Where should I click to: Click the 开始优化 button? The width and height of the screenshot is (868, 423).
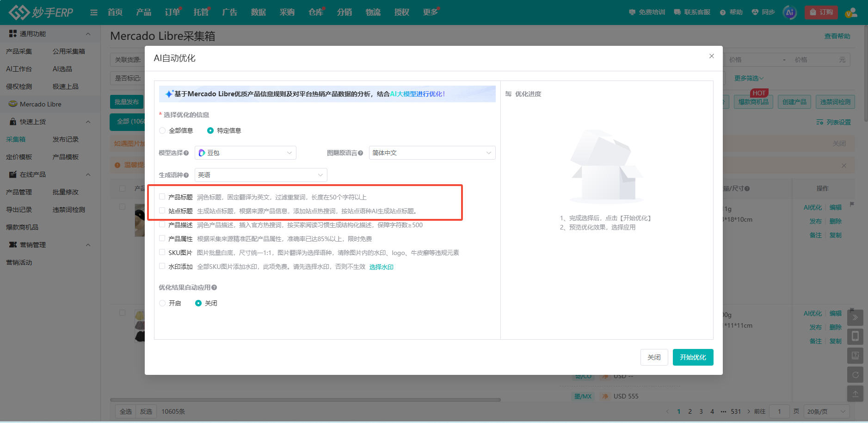coord(693,357)
